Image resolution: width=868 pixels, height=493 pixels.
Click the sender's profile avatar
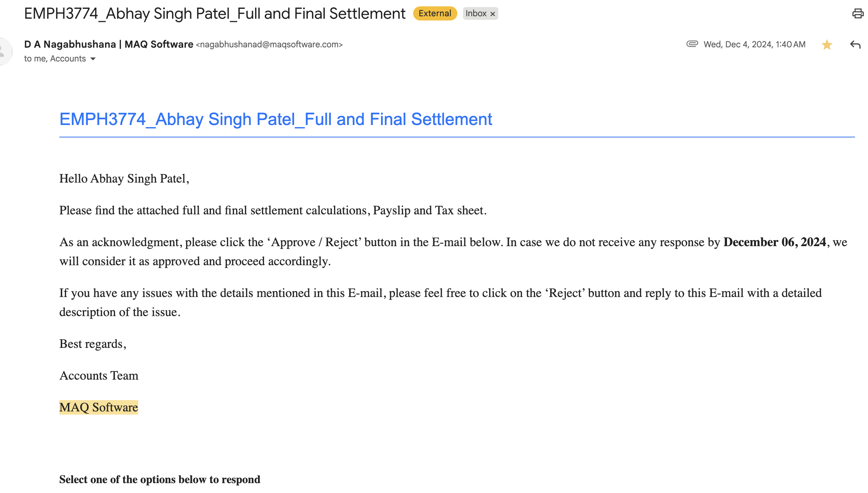4,51
